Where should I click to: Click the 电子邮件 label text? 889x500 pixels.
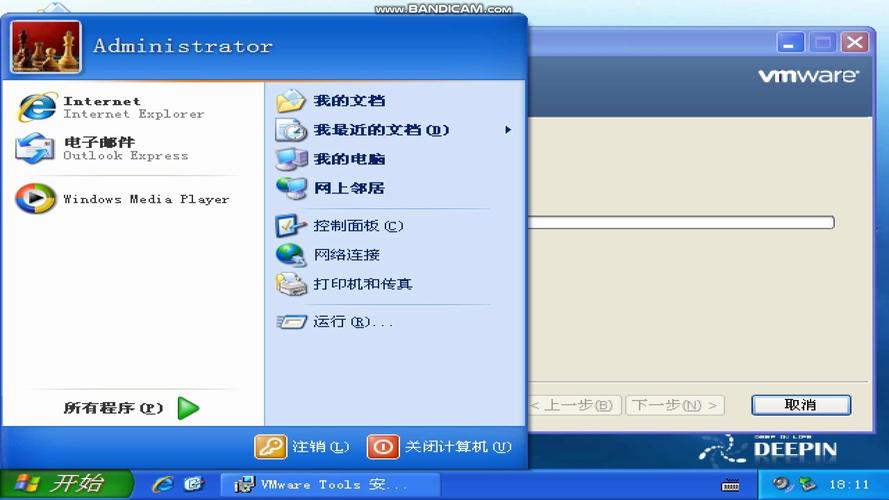coord(99,142)
